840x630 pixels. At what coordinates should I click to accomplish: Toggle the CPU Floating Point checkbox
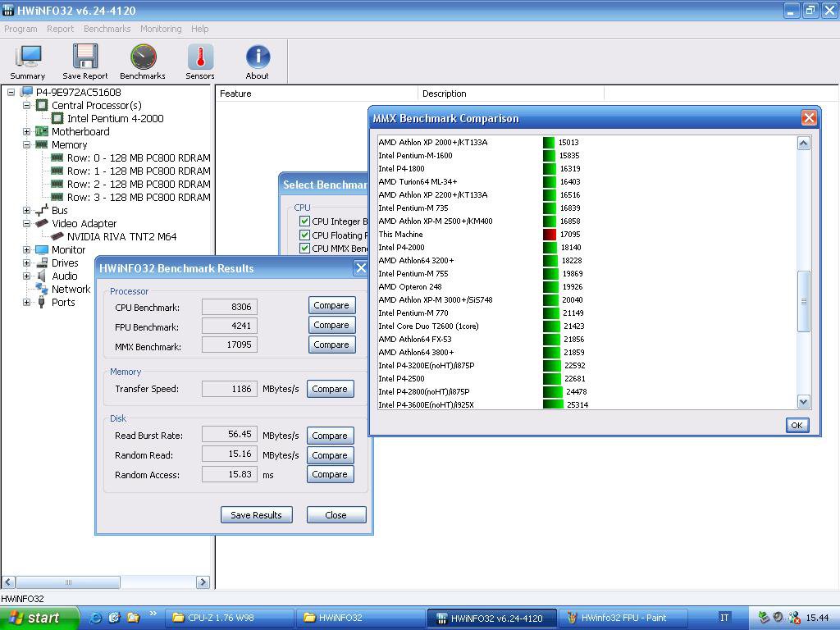[305, 235]
